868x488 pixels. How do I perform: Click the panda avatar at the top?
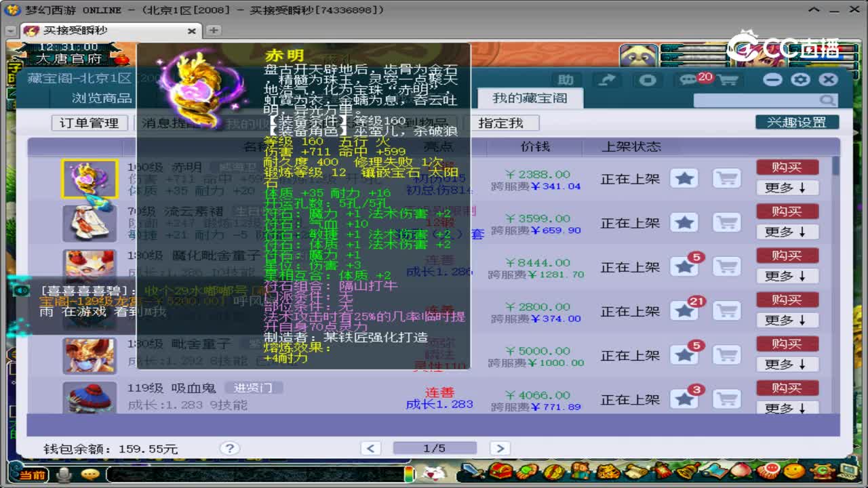pyautogui.click(x=637, y=55)
